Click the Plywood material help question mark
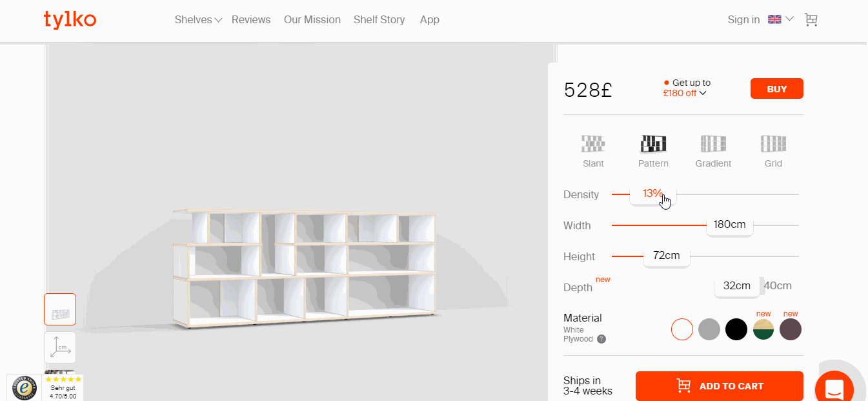This screenshot has width=868, height=401. (x=601, y=339)
